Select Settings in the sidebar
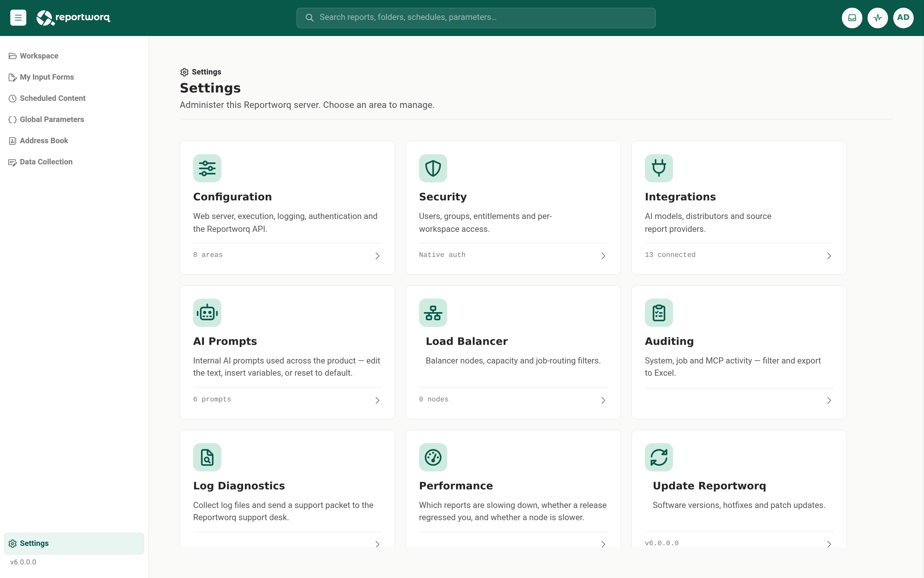This screenshot has height=578, width=924. click(74, 544)
